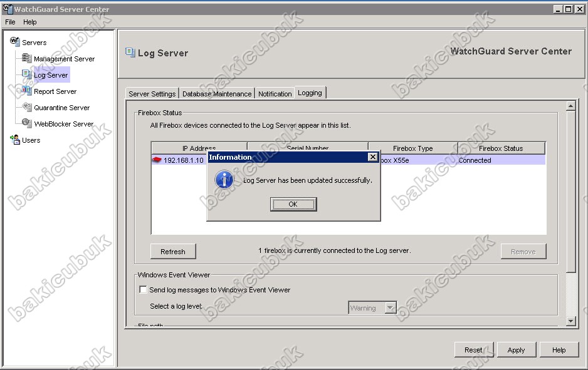Click the Report Server chart icon
The width and height of the screenshot is (588, 370).
(x=26, y=90)
